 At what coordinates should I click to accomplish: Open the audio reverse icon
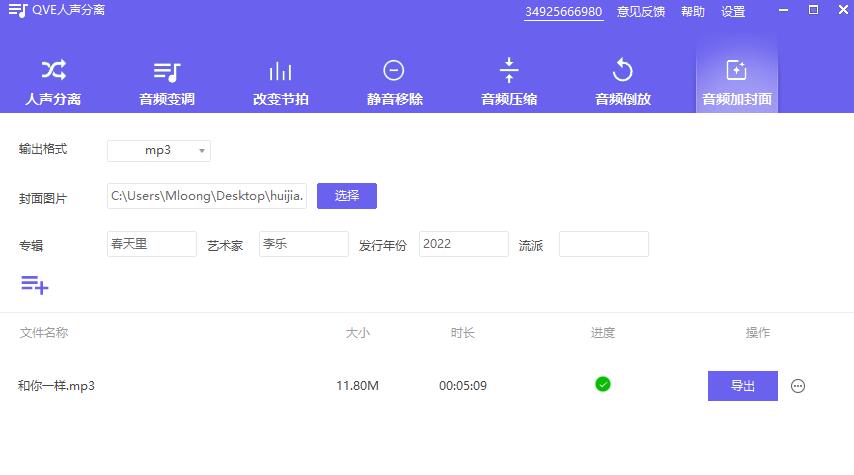[623, 70]
